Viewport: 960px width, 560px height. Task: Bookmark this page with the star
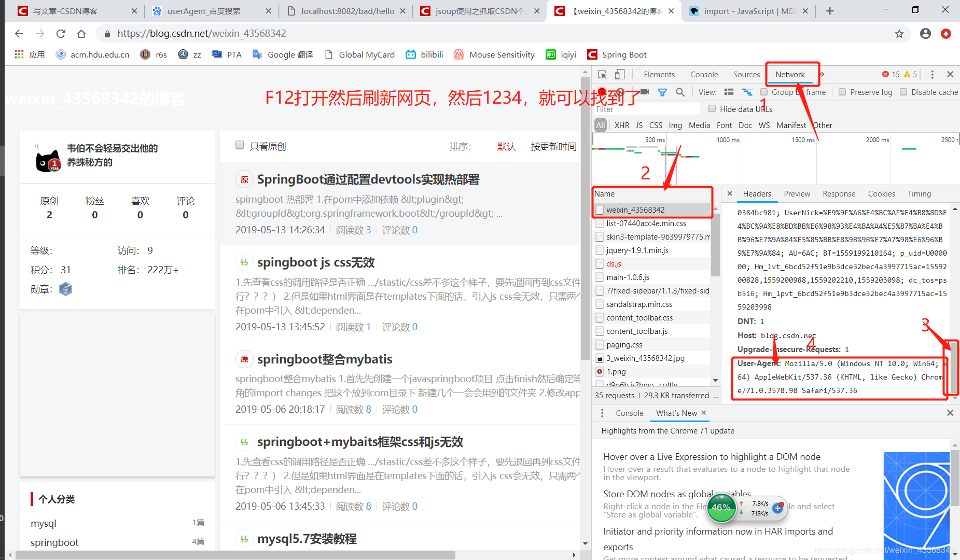point(899,34)
